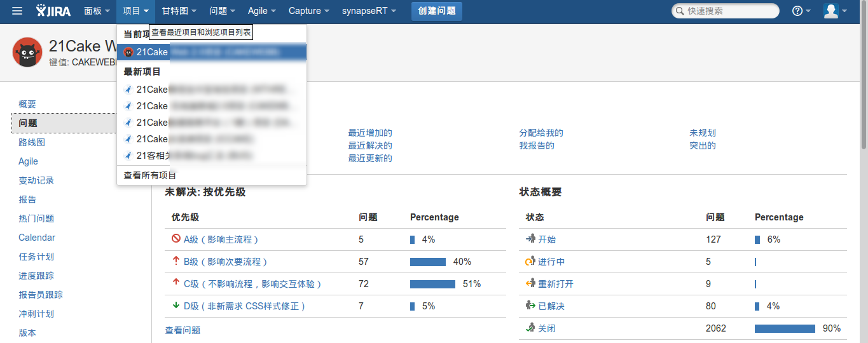Click the blocked icon for A级 priority

[x=176, y=239]
